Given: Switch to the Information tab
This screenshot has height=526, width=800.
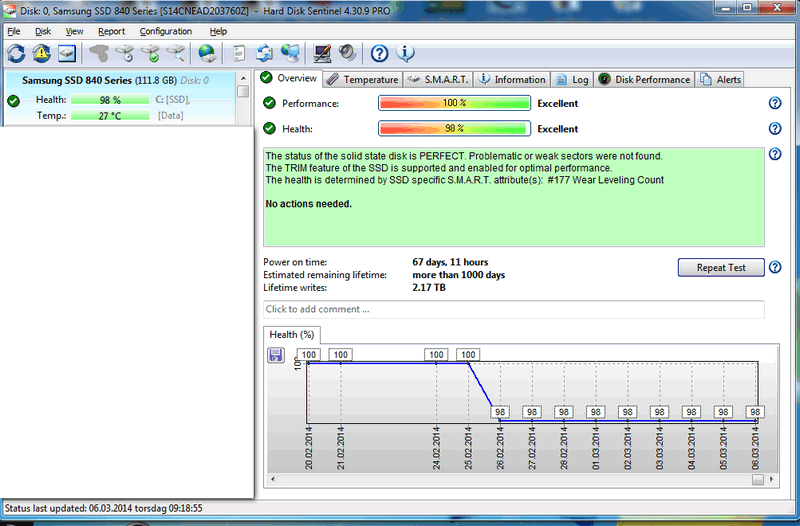Looking at the screenshot, I should coord(512,80).
